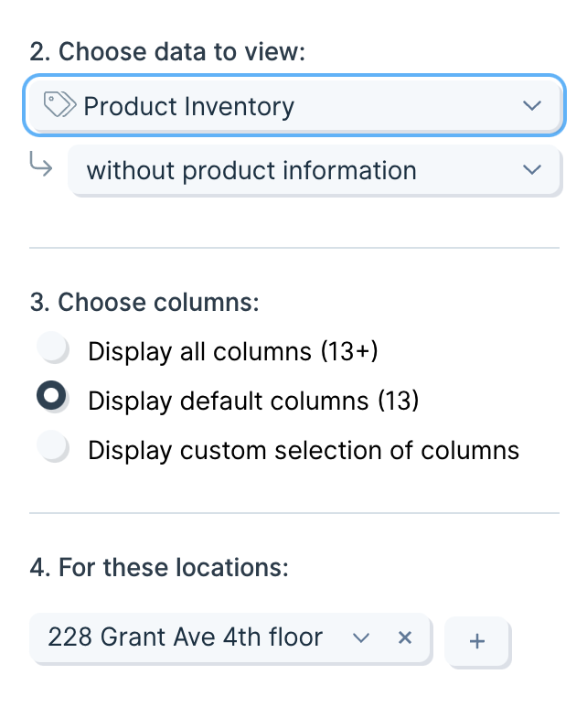This screenshot has height=728, width=587.
Task: Select the 'Display default columns' radio button
Action: click(x=52, y=396)
